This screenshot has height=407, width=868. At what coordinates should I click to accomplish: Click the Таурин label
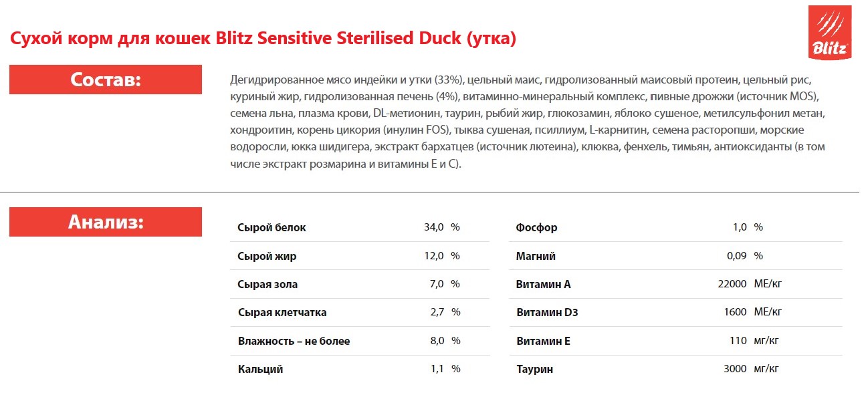534,369
